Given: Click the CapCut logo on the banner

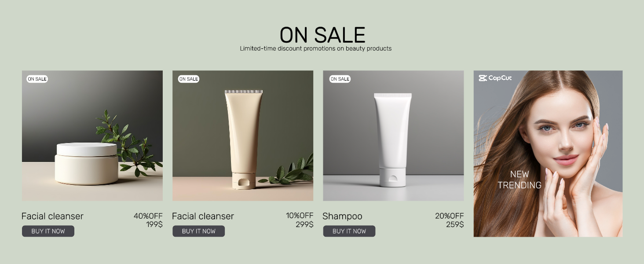Looking at the screenshot, I should coord(495,78).
